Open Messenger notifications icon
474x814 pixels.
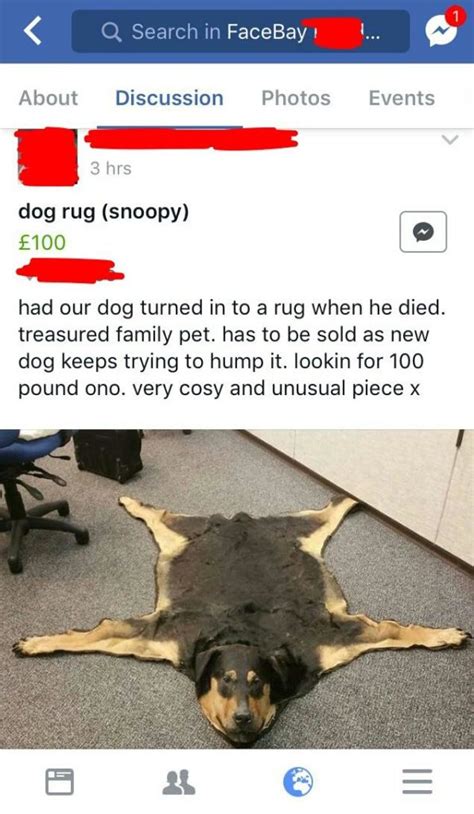441,31
